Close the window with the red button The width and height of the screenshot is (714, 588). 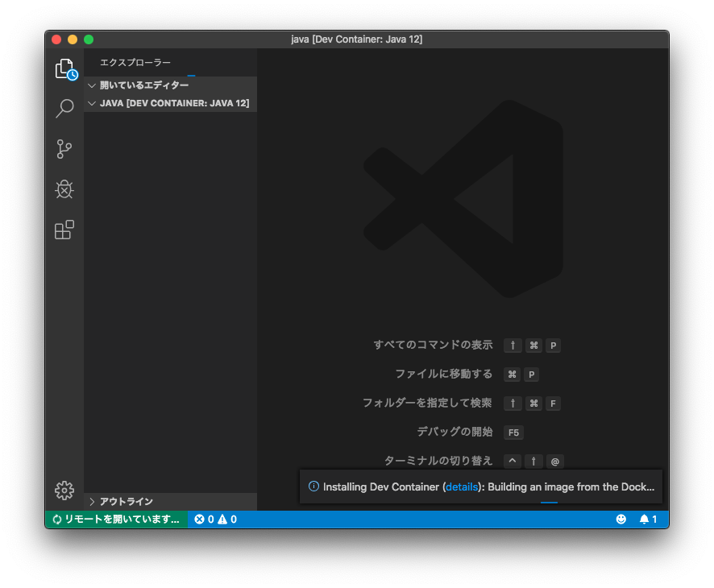point(56,39)
